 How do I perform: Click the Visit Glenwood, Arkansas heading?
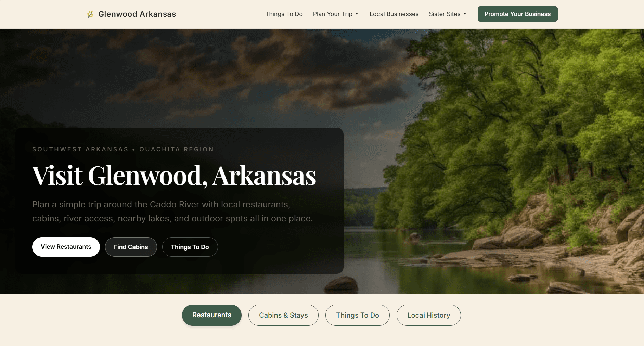point(174,176)
